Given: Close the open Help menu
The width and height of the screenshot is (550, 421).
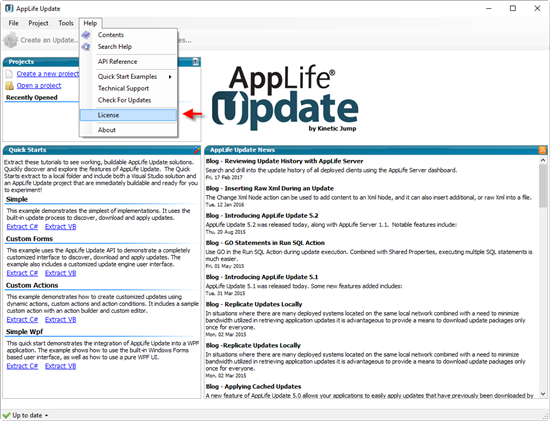Looking at the screenshot, I should pyautogui.click(x=90, y=23).
